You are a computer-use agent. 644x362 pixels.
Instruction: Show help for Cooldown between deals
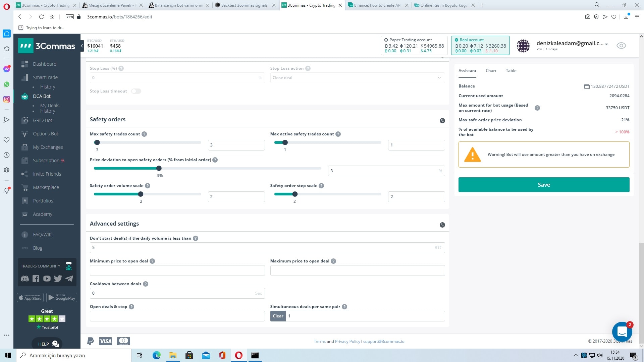146,284
